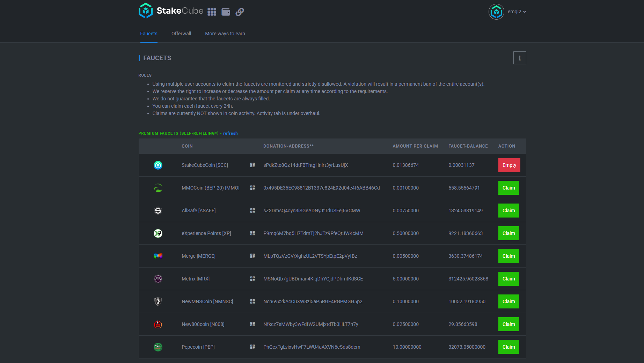Select the Merge [MERGE] coin name
644x363 pixels.
pos(198,256)
